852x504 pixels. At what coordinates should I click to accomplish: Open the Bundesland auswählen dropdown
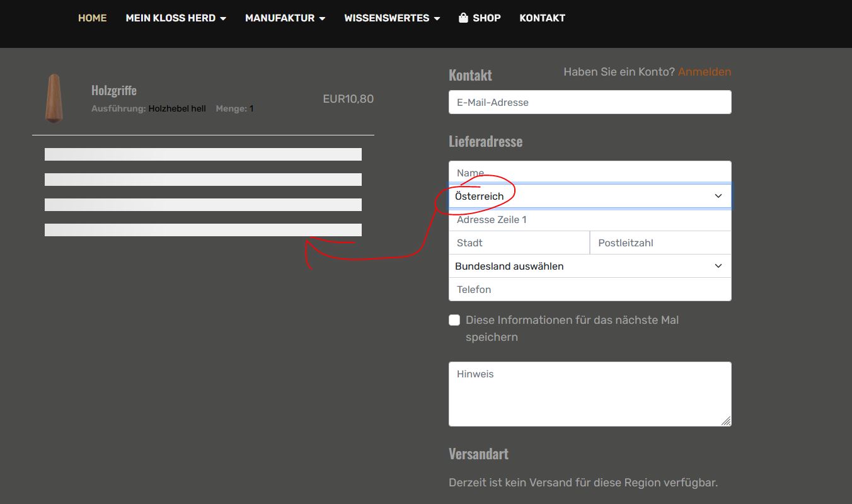coord(589,266)
